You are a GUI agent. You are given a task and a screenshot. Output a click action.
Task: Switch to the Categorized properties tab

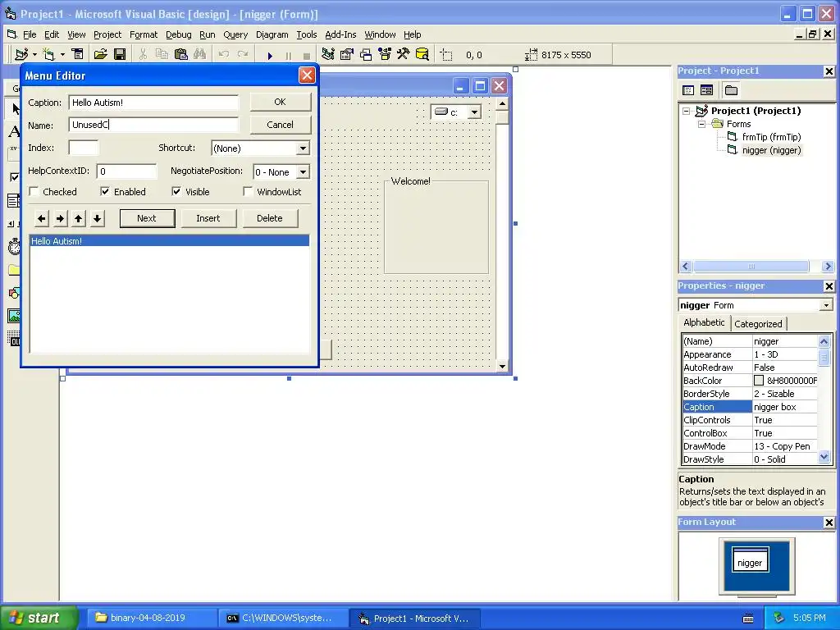pyautogui.click(x=758, y=323)
